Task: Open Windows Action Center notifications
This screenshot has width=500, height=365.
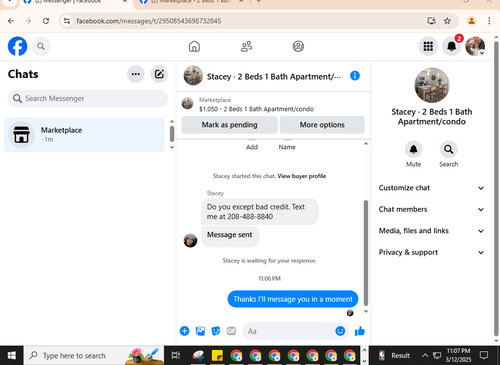Action: 484,355
